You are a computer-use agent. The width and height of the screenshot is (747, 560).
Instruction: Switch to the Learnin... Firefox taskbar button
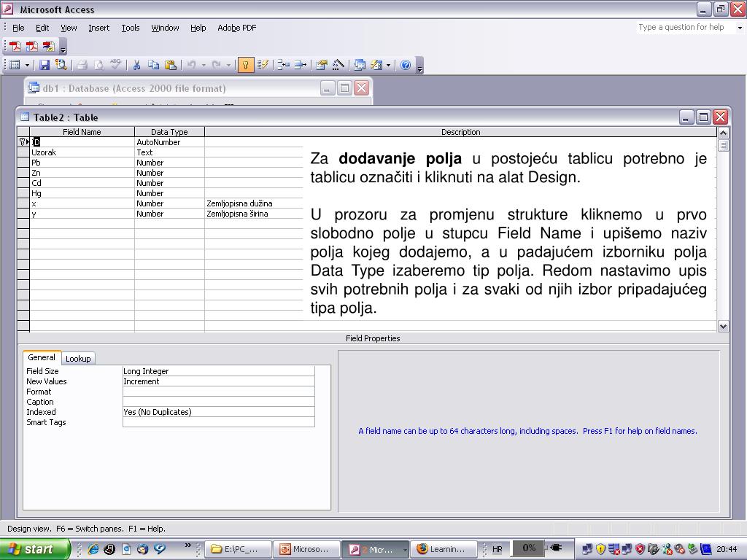444,549
